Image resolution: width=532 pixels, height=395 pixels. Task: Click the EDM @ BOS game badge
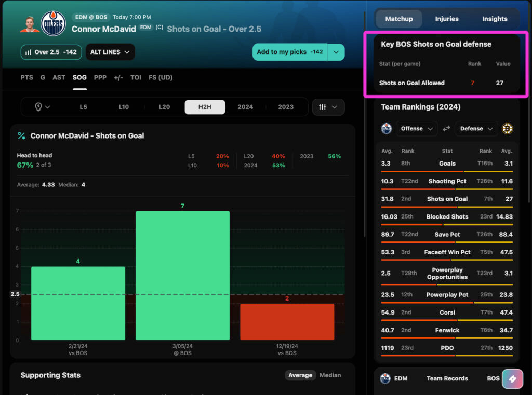coord(91,17)
